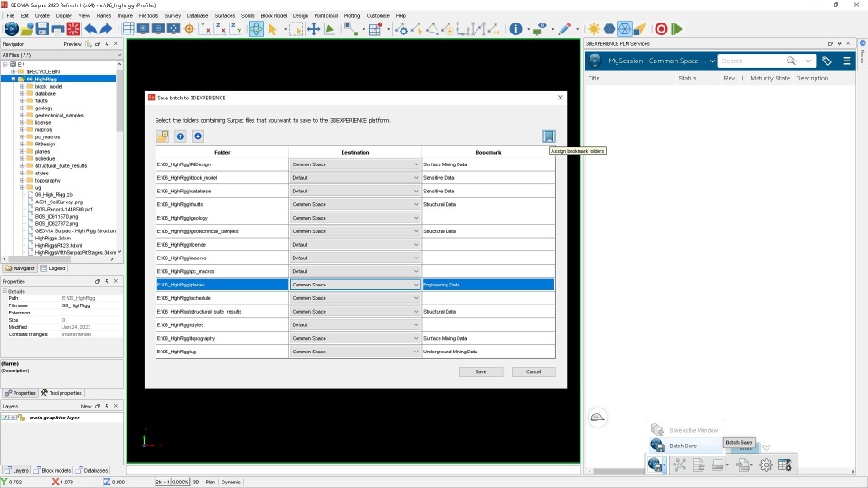Open the Block model menu
868x488 pixels.
click(273, 16)
